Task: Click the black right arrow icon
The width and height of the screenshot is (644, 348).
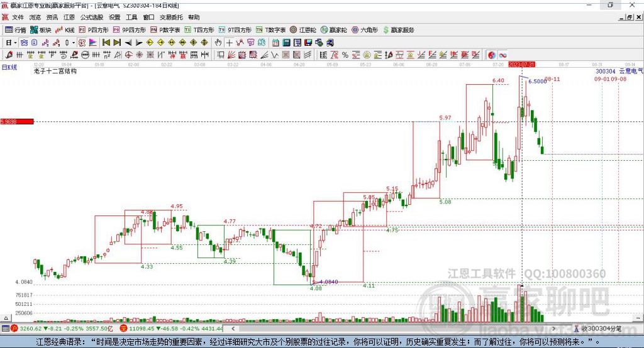Action: pyautogui.click(x=139, y=43)
